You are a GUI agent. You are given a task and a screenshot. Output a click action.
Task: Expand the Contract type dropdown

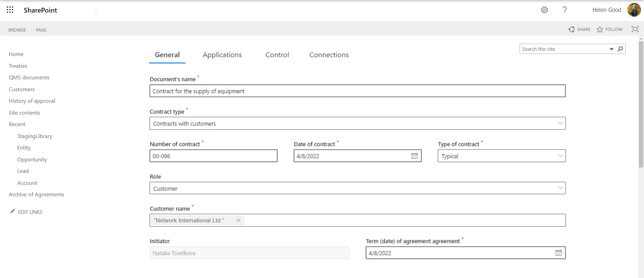[x=560, y=123]
